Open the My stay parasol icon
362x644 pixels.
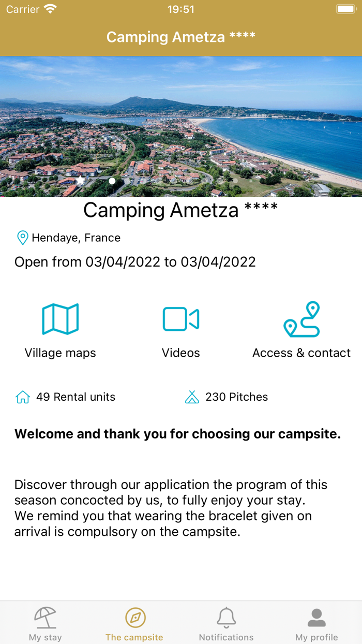(x=45, y=617)
